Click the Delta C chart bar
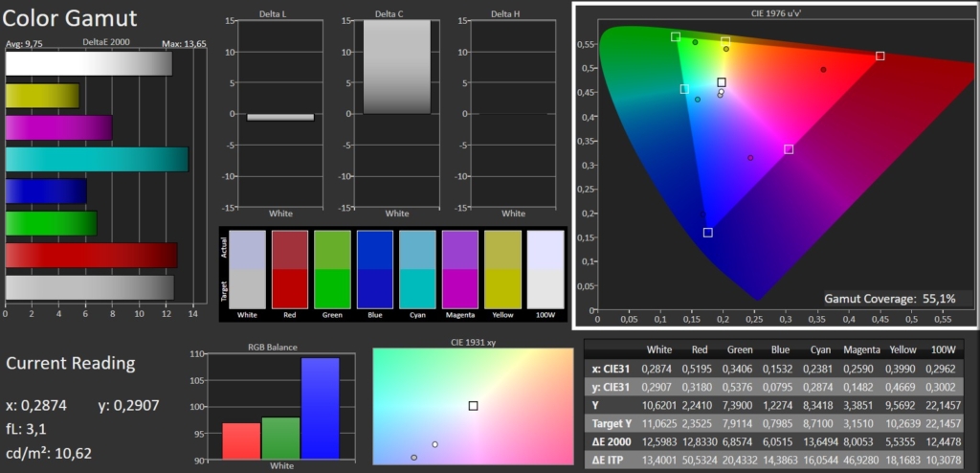Image resolution: width=980 pixels, height=473 pixels. pyautogui.click(x=396, y=67)
